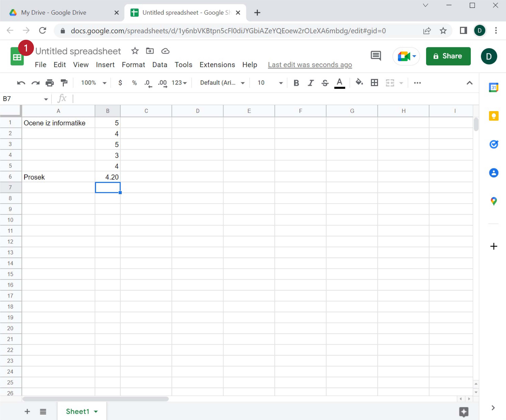
Task: Toggle strikethrough formatting
Action: [x=325, y=83]
